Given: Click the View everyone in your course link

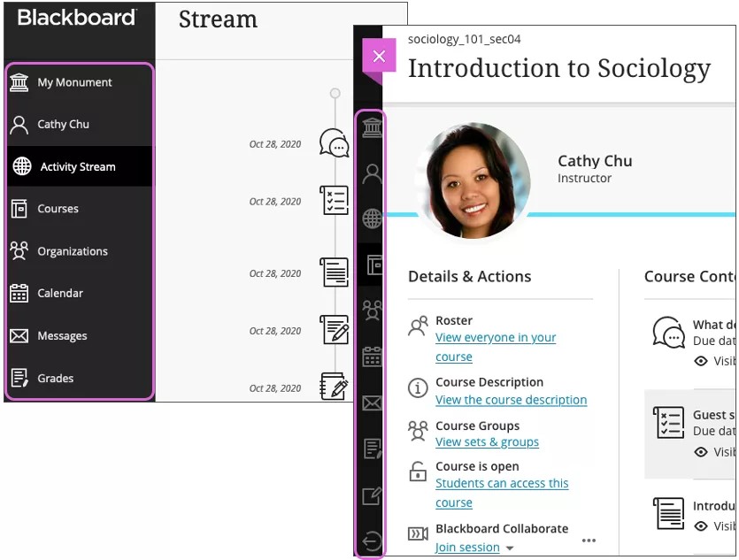Looking at the screenshot, I should click(496, 337).
